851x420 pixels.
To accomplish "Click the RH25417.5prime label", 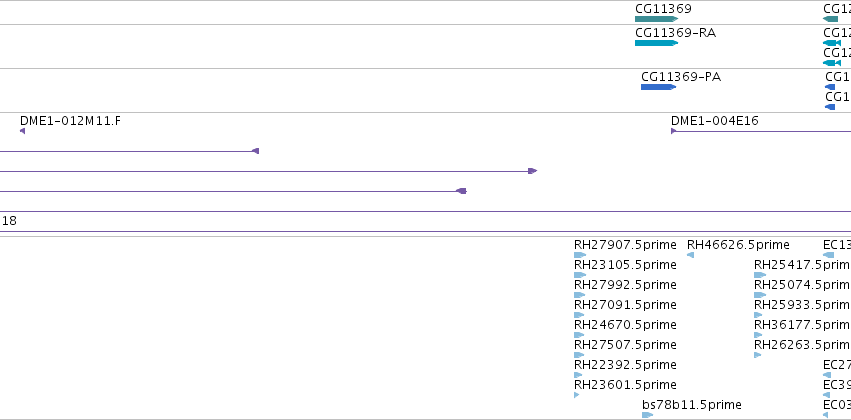I will [802, 265].
